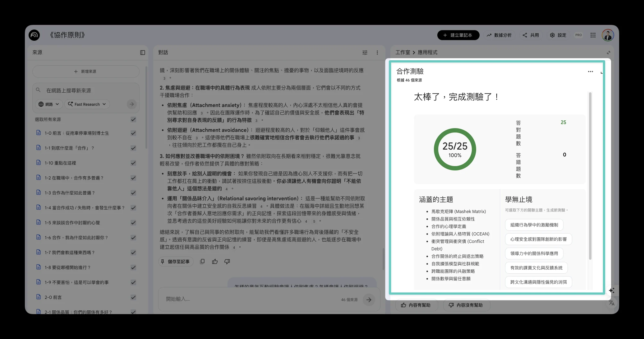Open the 設定 settings menu

(558, 35)
